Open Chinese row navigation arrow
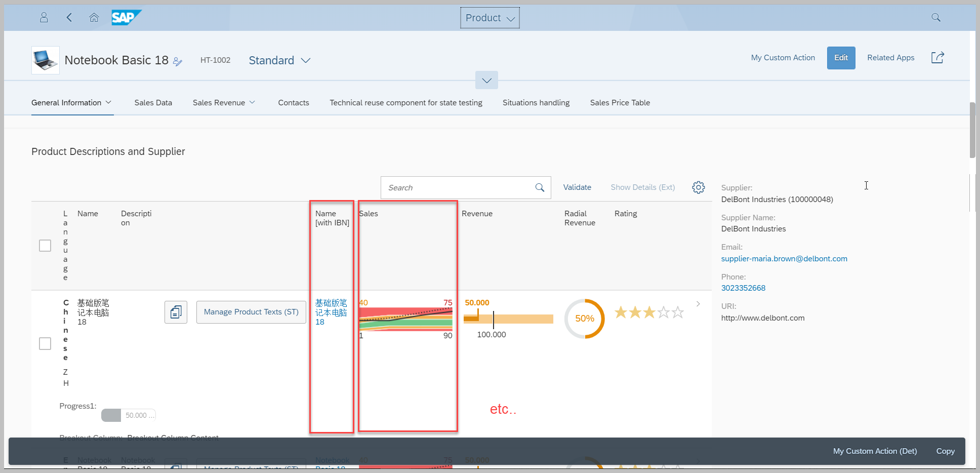Image resolution: width=980 pixels, height=473 pixels. point(698,304)
